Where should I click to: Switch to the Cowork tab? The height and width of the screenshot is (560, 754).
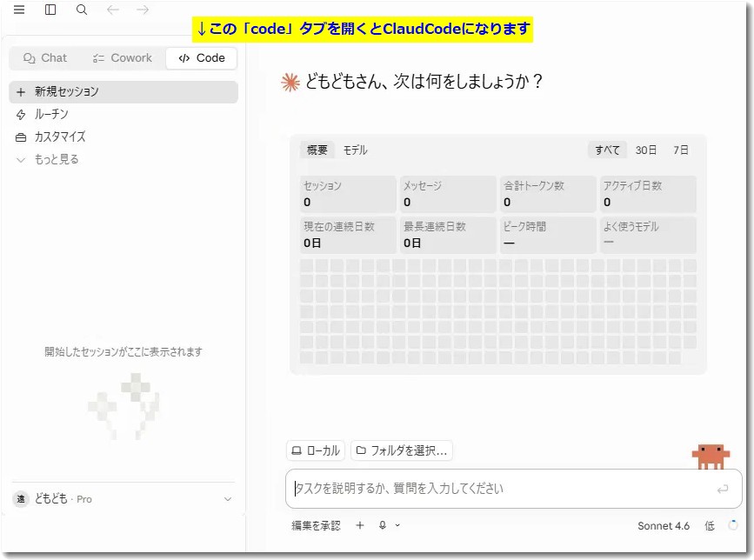pyautogui.click(x=122, y=58)
